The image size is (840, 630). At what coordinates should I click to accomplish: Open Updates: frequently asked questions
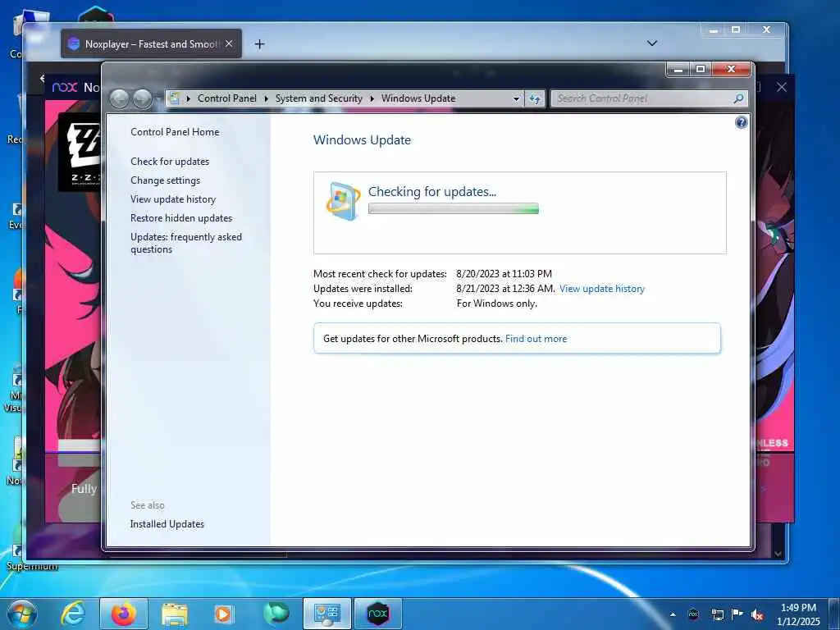(x=186, y=243)
